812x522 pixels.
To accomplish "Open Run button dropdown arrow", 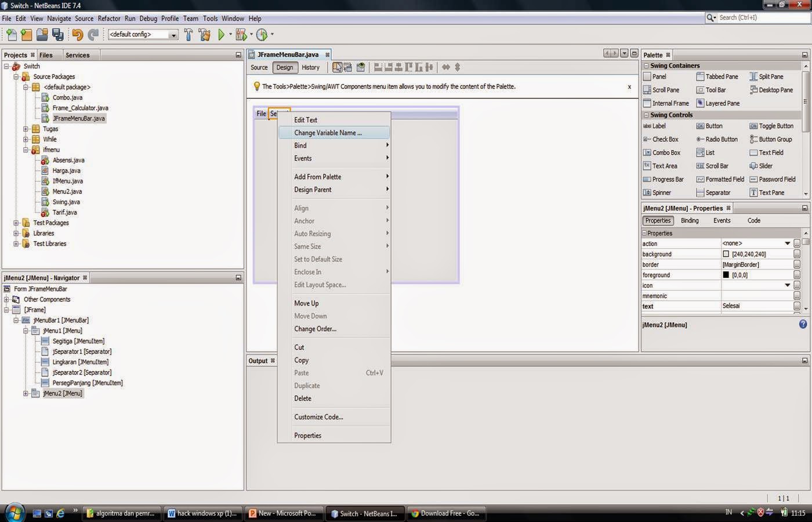I will [x=230, y=35].
